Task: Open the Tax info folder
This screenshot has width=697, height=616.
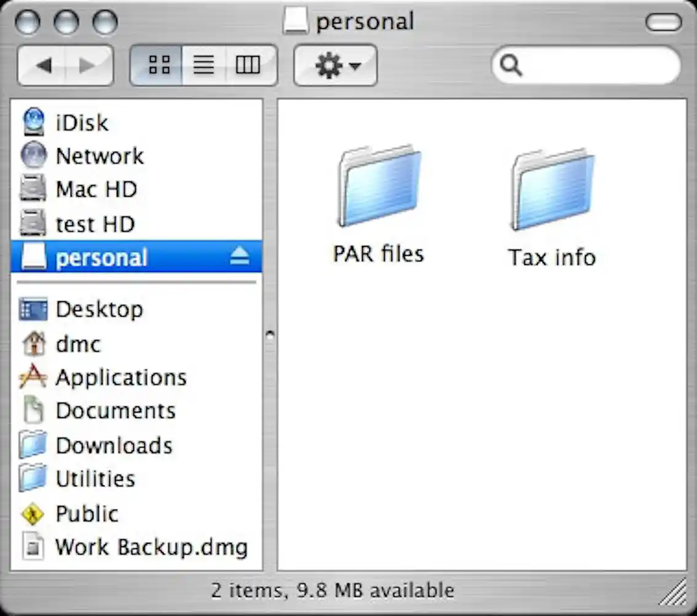Action: coord(551,188)
